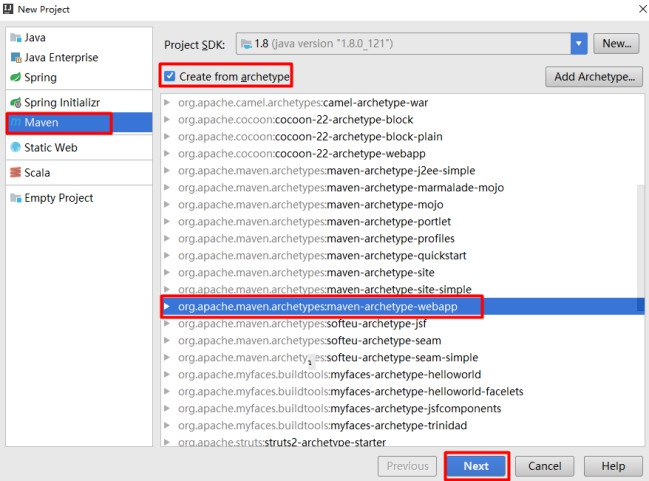
Task: Select maven-archetype-mojo row
Action: pos(403,204)
